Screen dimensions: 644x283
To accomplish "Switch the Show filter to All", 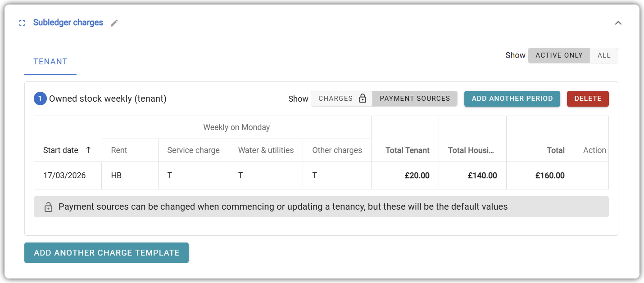I will (x=604, y=55).
